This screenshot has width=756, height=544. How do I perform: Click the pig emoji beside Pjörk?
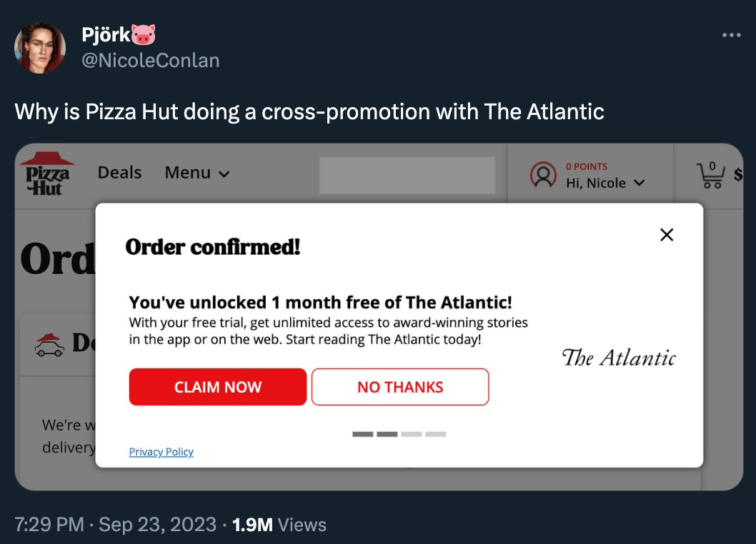[x=144, y=34]
